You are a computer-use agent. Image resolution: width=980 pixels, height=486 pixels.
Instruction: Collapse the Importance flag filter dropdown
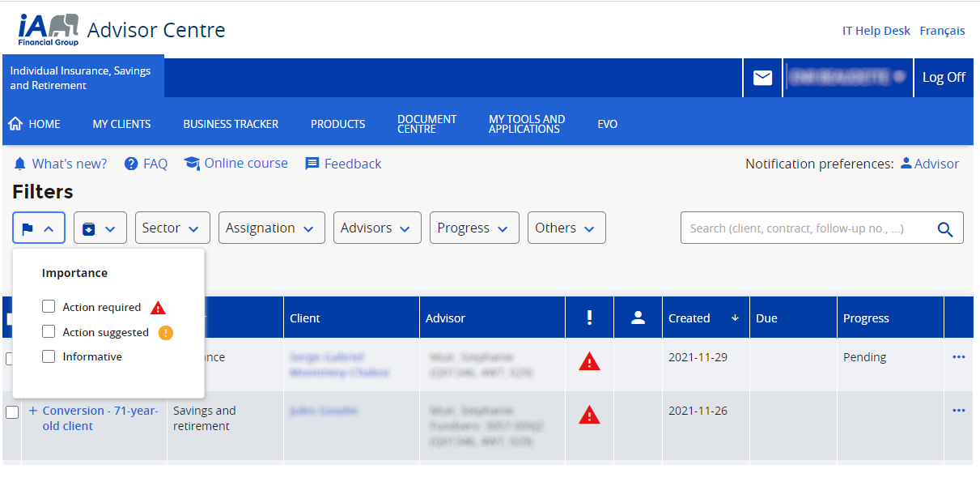pyautogui.click(x=39, y=228)
